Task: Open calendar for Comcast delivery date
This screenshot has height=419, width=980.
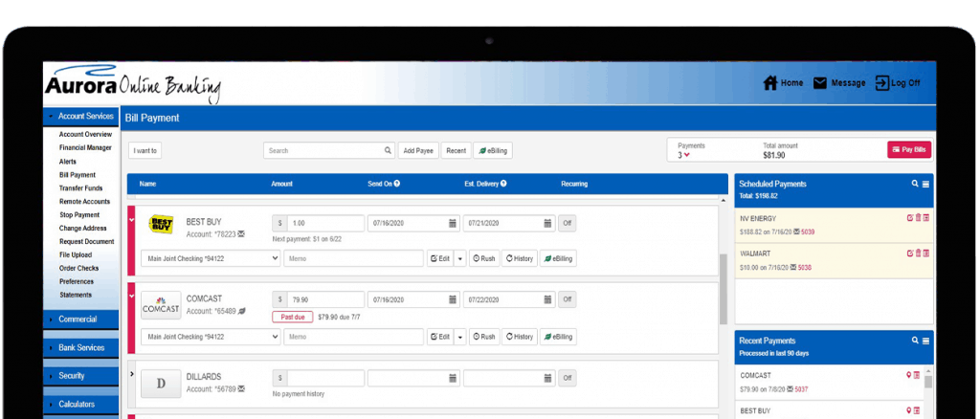Action: click(547, 299)
